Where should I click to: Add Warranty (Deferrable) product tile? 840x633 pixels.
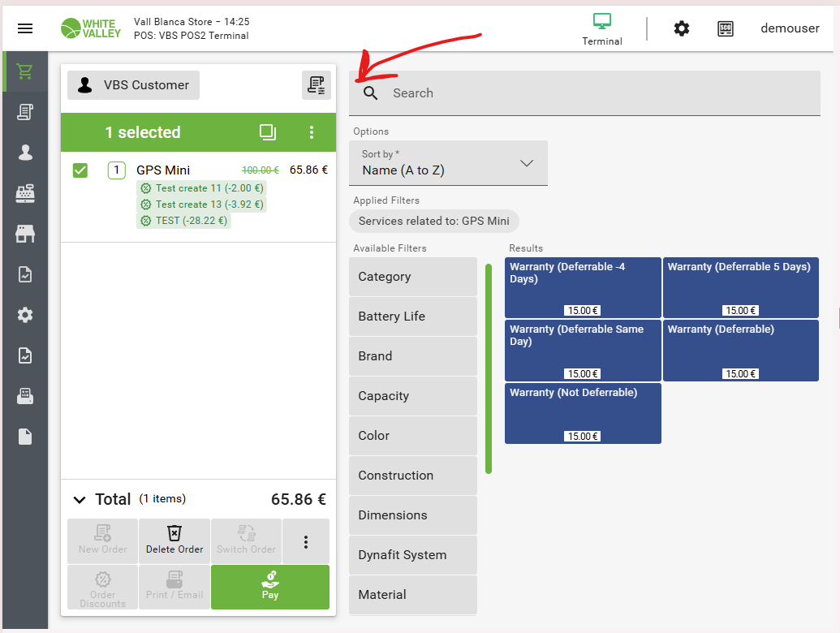741,351
